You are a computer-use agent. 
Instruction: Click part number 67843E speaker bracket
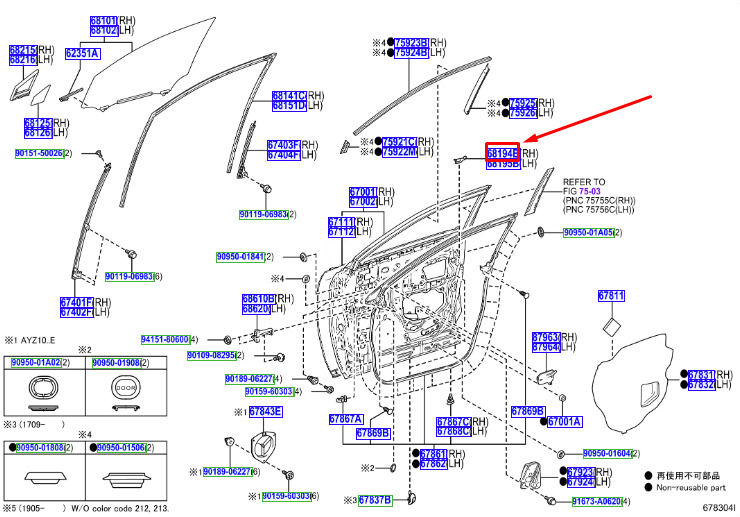265,412
